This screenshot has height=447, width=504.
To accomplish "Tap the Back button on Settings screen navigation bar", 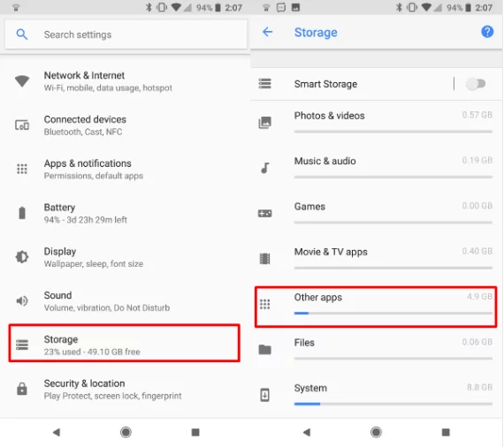I will point(57,432).
